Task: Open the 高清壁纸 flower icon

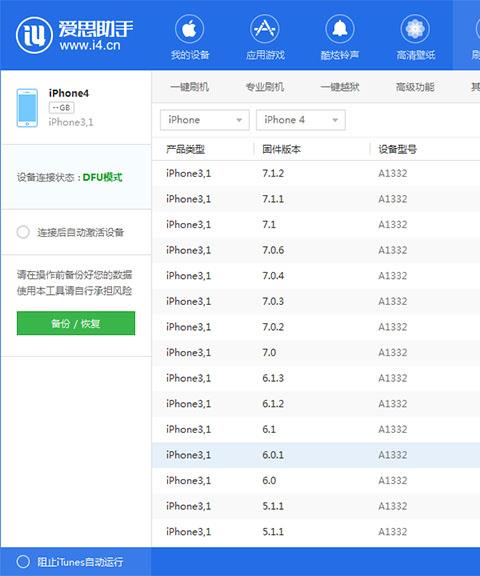Action: point(415,29)
